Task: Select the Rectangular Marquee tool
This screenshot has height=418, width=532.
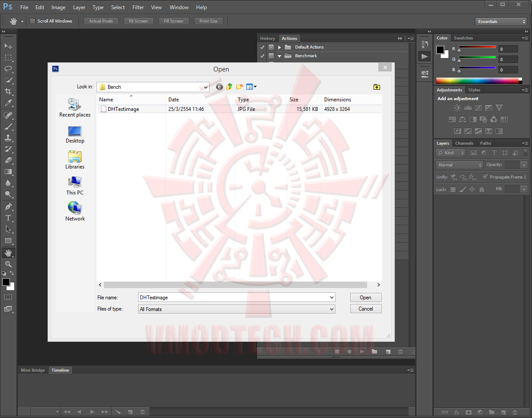Action: [x=8, y=58]
